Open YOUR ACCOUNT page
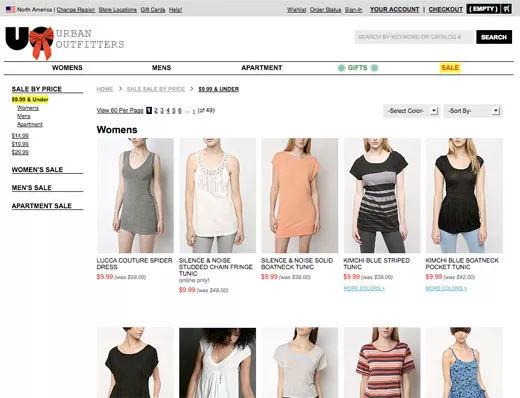The image size is (520, 398). click(394, 10)
